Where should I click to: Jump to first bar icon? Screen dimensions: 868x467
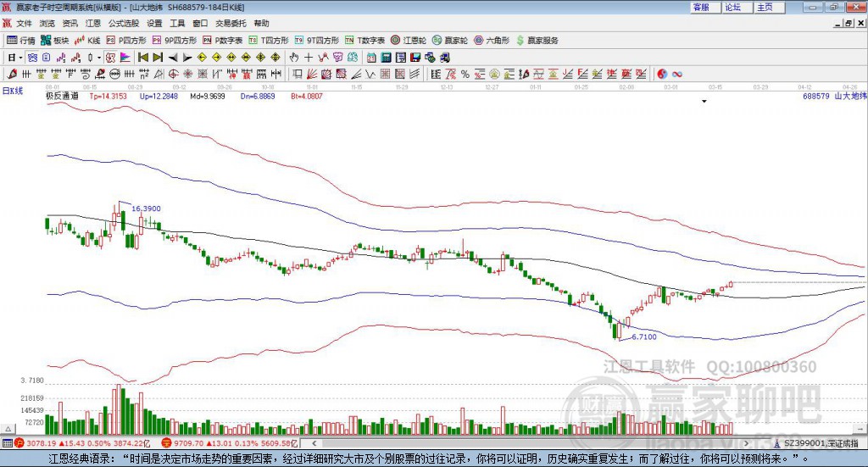click(x=142, y=58)
